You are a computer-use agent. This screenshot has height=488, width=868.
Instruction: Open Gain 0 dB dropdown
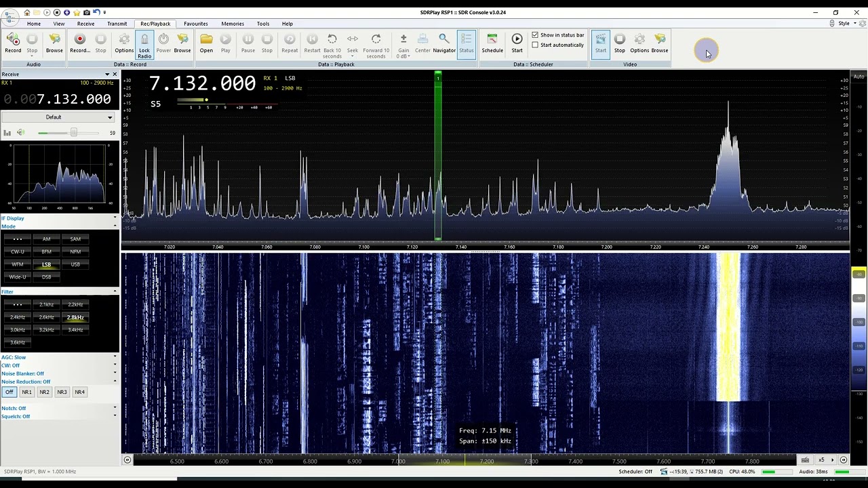[403, 46]
